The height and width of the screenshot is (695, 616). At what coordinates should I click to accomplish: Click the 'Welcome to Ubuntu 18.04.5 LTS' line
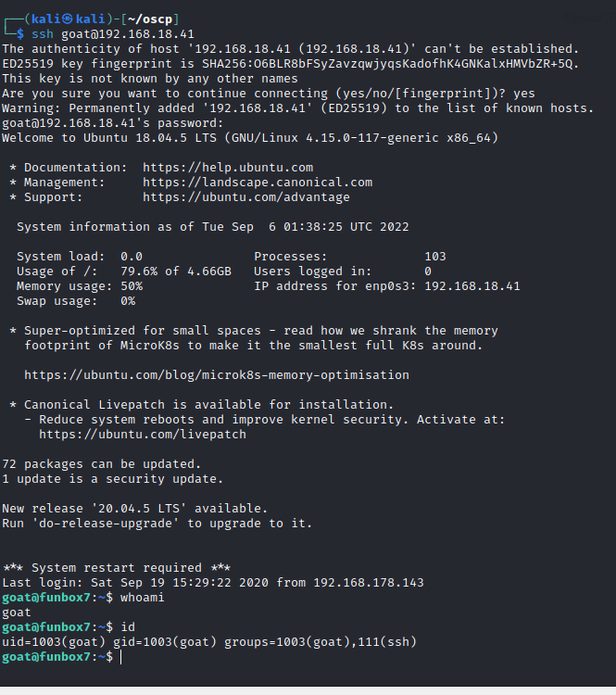pos(250,138)
